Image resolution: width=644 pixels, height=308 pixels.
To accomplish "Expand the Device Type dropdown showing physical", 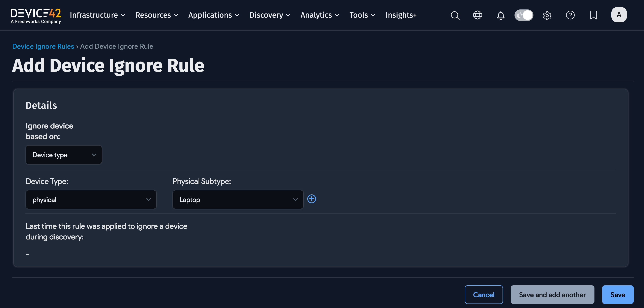I will 91,200.
